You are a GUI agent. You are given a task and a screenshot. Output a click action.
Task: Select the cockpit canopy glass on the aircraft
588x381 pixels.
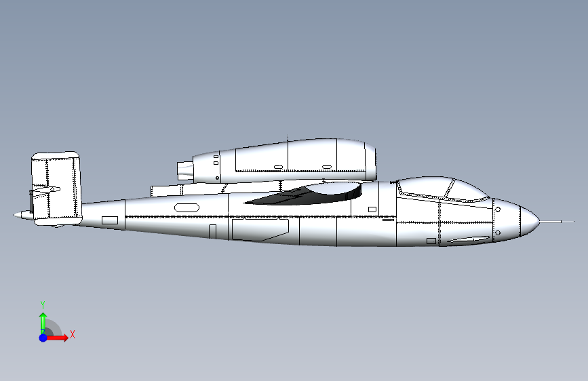click(x=442, y=188)
